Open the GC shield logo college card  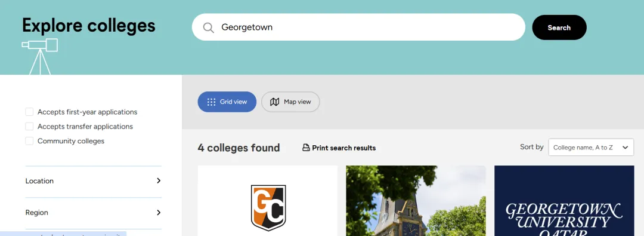[268, 201]
